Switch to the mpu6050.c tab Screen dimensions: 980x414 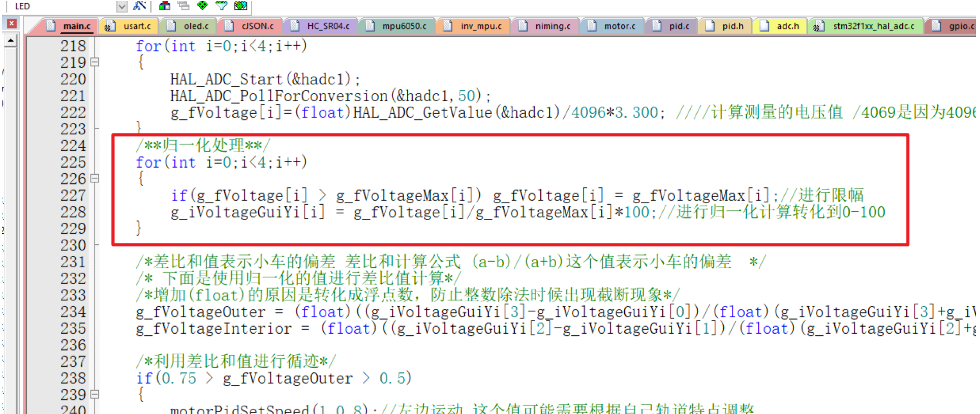[396, 26]
